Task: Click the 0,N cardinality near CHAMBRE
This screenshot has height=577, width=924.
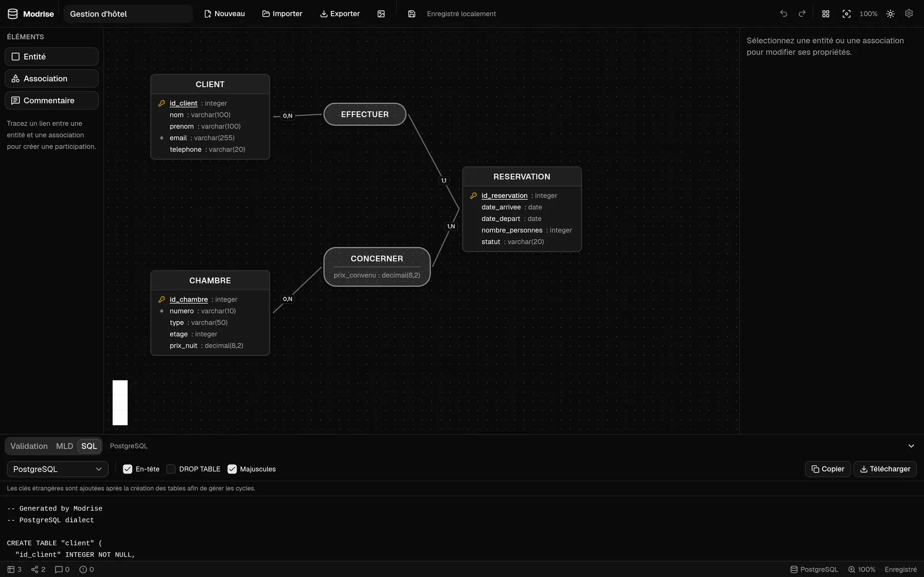Action: tap(288, 299)
